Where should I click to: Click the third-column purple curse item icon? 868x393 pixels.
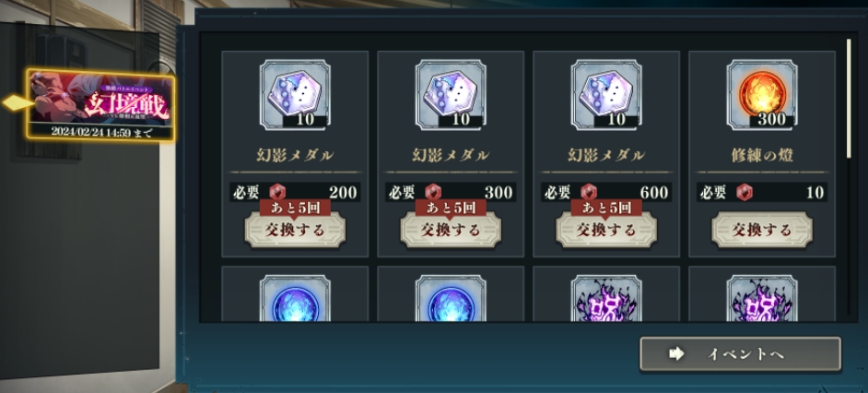[x=606, y=298]
